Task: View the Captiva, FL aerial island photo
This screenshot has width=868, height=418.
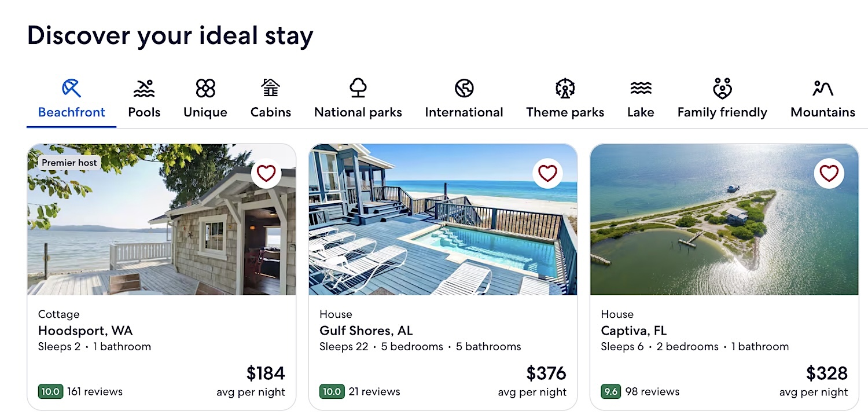Action: pos(723,232)
